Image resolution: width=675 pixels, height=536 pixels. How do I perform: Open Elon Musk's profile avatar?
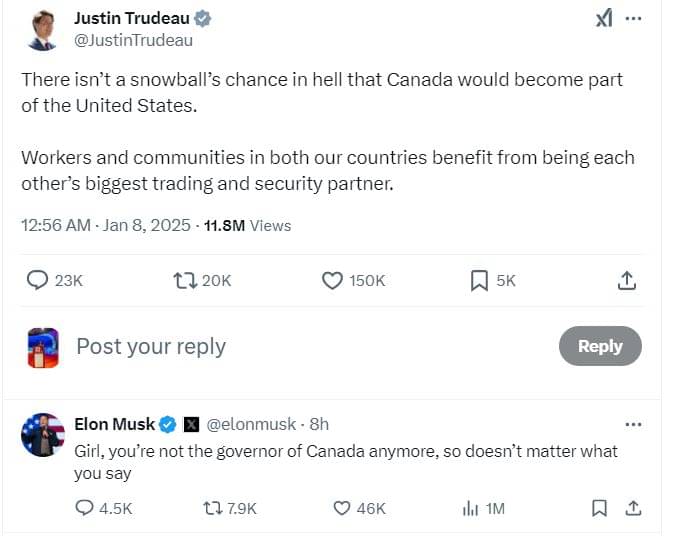tap(42, 436)
